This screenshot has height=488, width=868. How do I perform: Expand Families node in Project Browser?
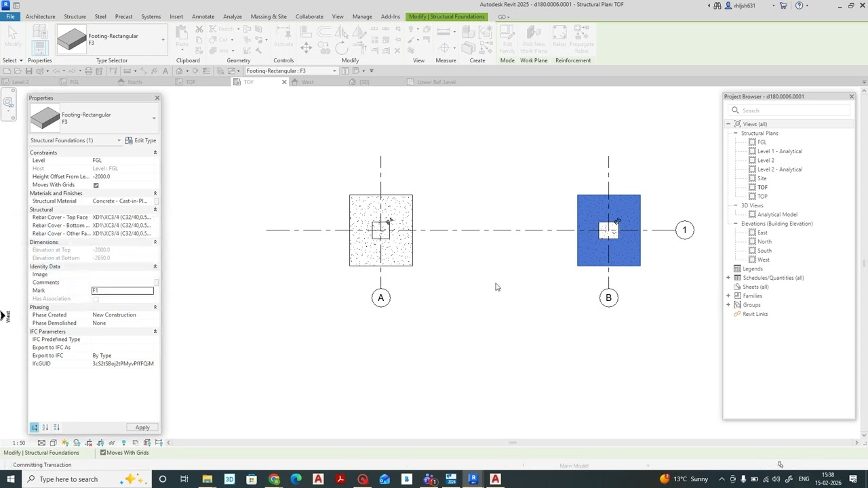pyautogui.click(x=728, y=296)
